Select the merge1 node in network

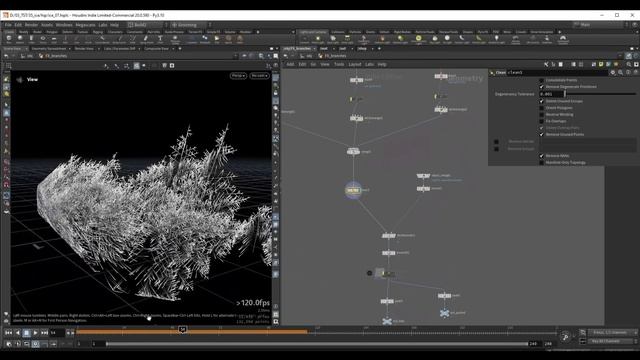[353, 151]
